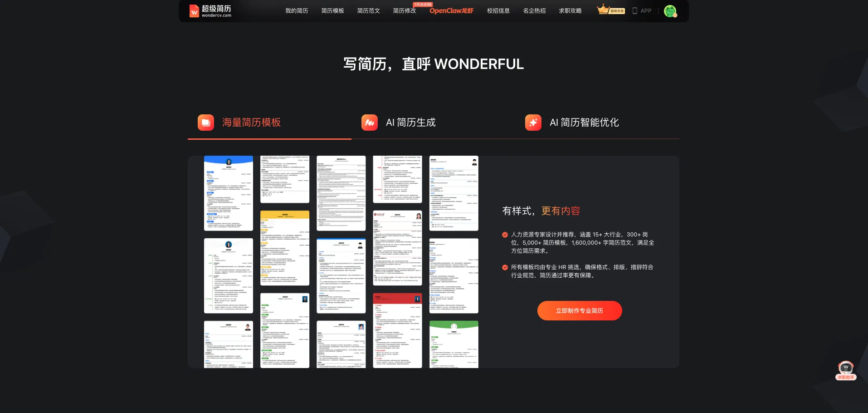
Task: Open 简历模板 navigation menu item
Action: tap(332, 11)
